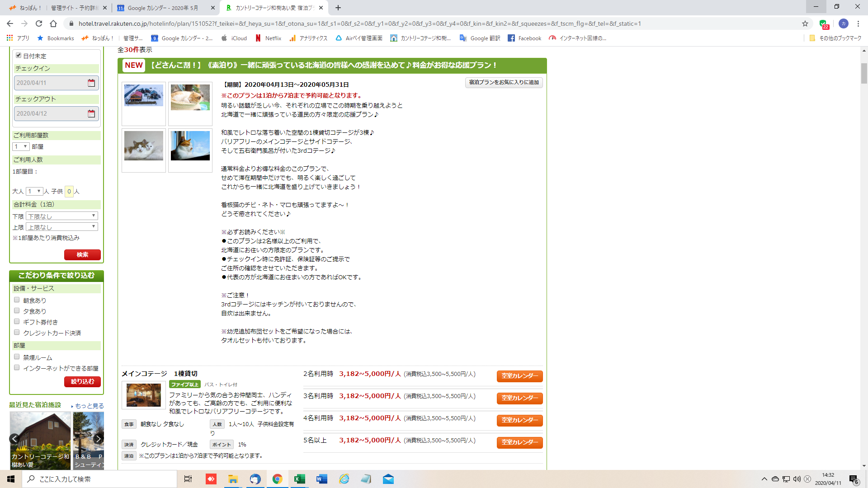Launch Word from the taskbar
This screenshot has height=488, width=868.
tap(321, 479)
